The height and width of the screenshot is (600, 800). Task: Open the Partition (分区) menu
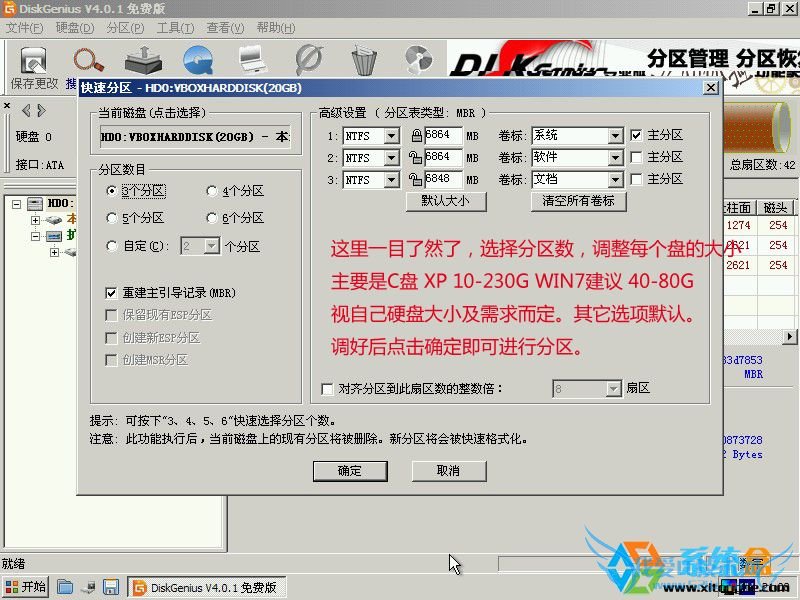click(x=126, y=28)
